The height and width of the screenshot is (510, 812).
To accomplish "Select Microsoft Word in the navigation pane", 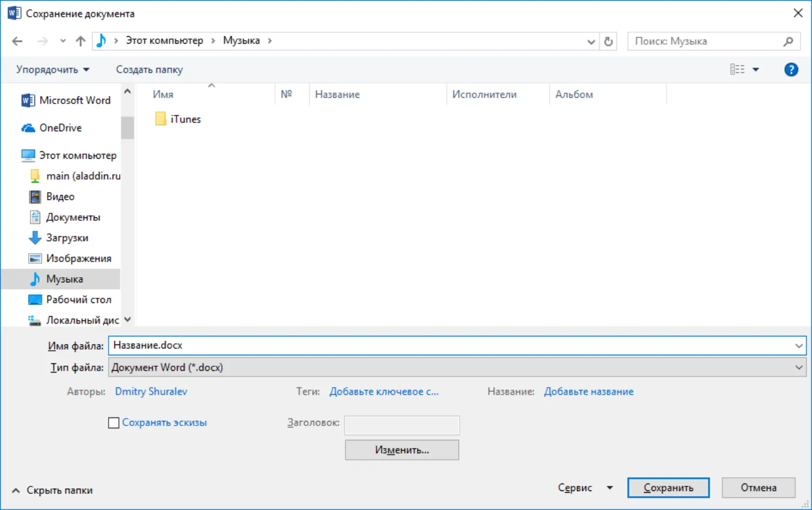I will pyautogui.click(x=66, y=100).
